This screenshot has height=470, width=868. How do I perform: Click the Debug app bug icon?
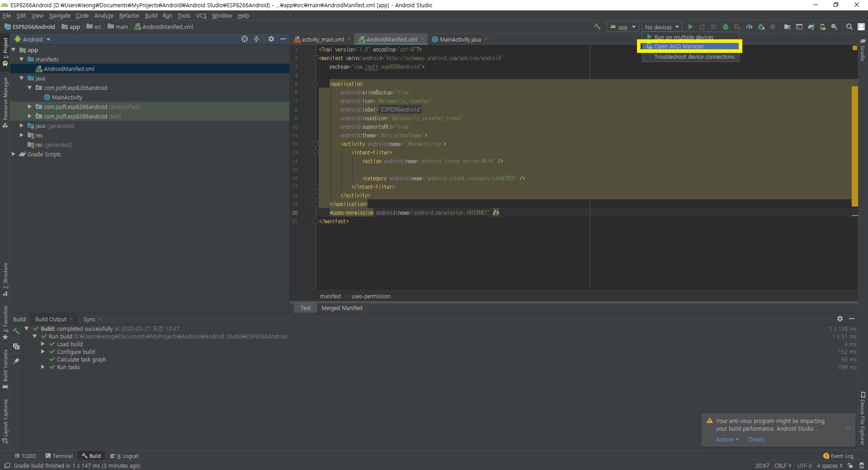pos(726,27)
